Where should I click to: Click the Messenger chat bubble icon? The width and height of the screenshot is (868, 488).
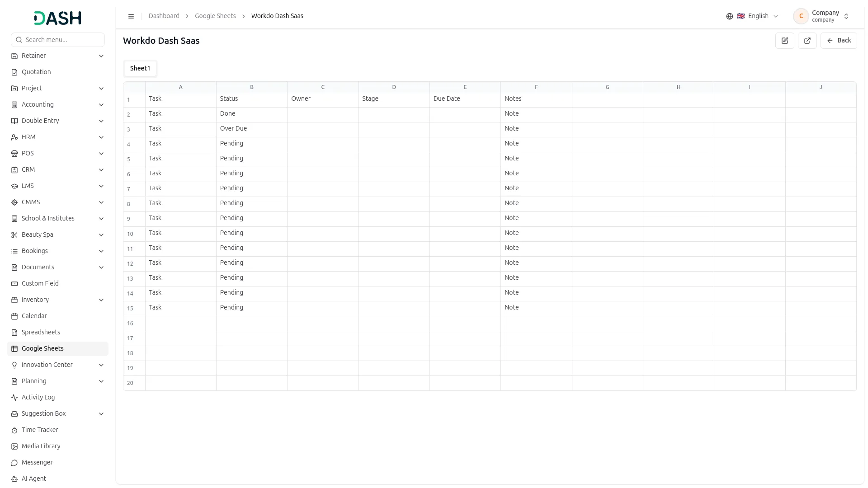click(x=14, y=463)
